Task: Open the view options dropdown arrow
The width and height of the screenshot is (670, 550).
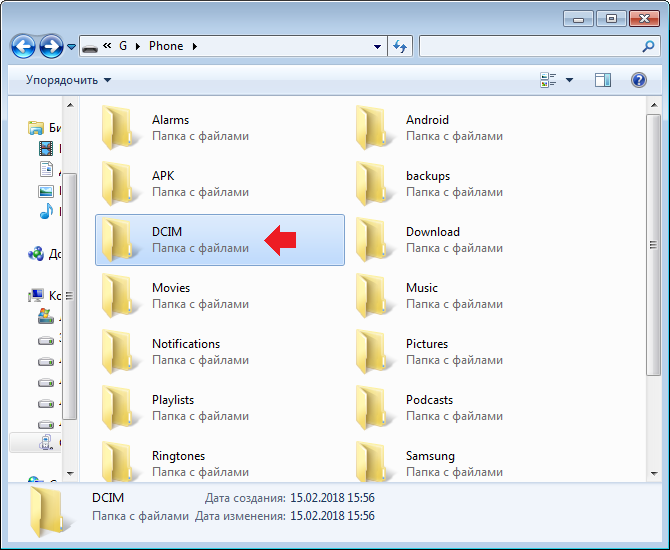Action: coord(569,80)
